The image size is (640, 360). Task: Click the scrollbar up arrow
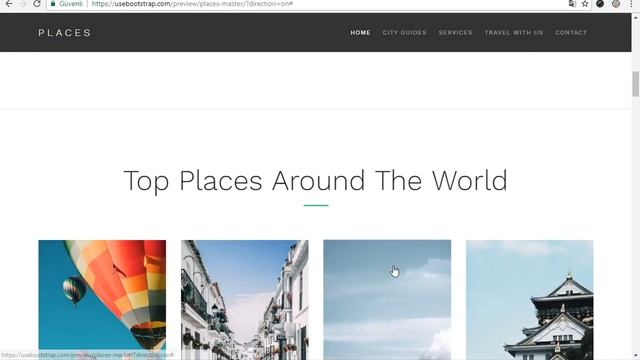point(636,17)
